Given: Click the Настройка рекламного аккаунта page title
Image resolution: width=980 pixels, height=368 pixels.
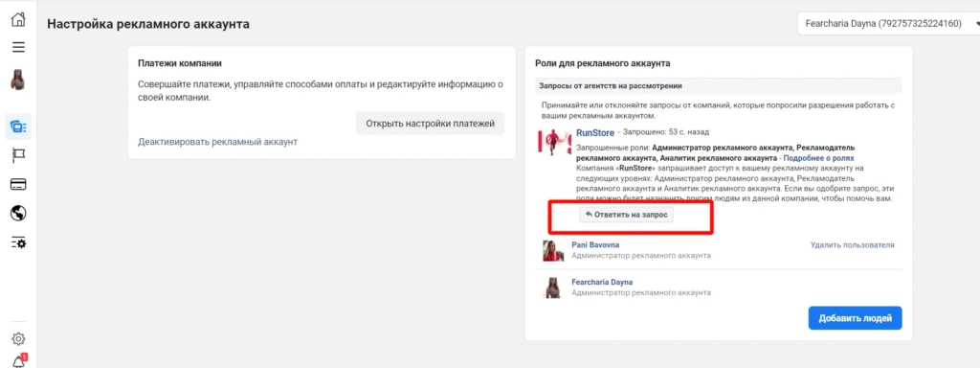Looking at the screenshot, I should click(148, 24).
